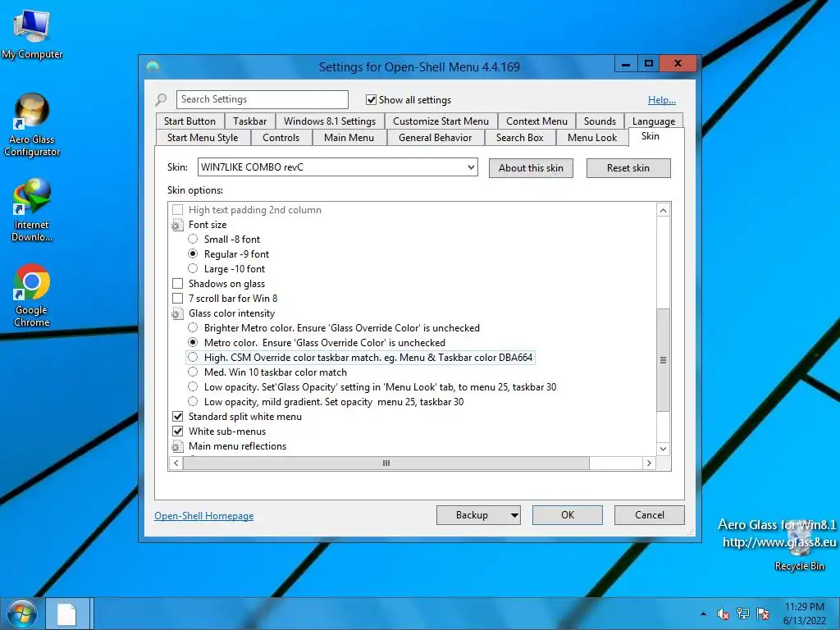Enable Shadows on glass option
840x630 pixels.
click(177, 284)
